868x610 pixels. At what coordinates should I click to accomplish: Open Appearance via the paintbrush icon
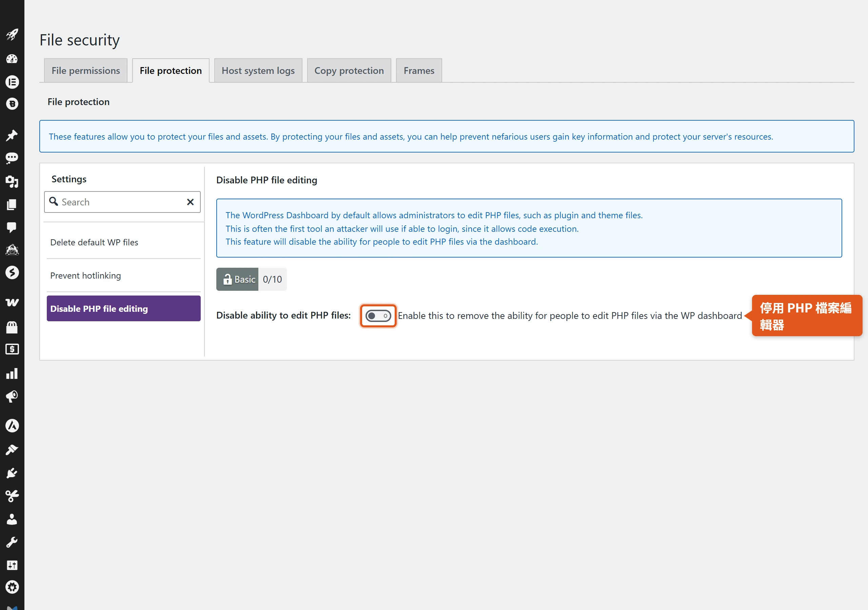click(12, 450)
